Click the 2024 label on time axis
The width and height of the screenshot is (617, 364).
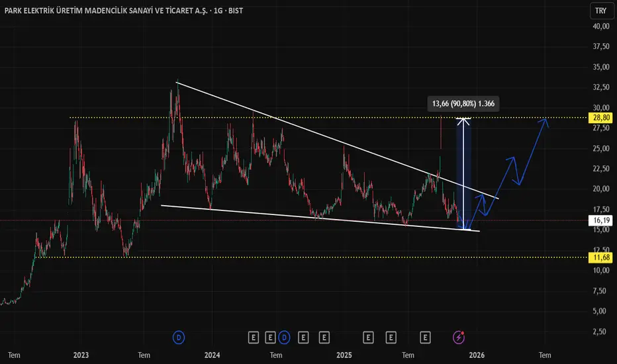coord(212,355)
